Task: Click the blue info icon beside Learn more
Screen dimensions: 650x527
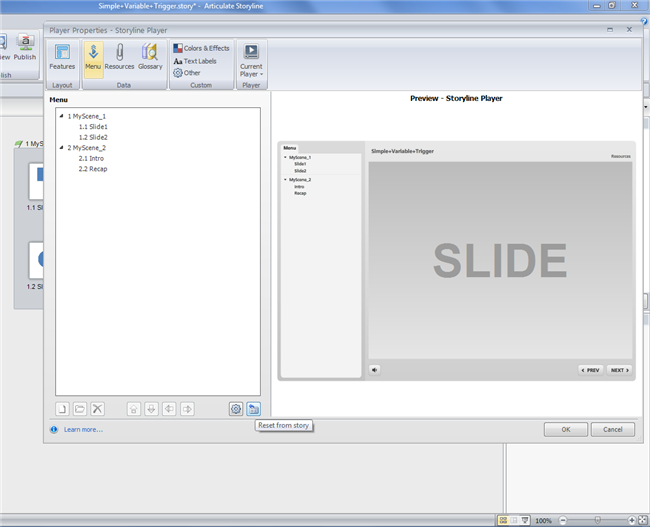Action: [x=54, y=430]
